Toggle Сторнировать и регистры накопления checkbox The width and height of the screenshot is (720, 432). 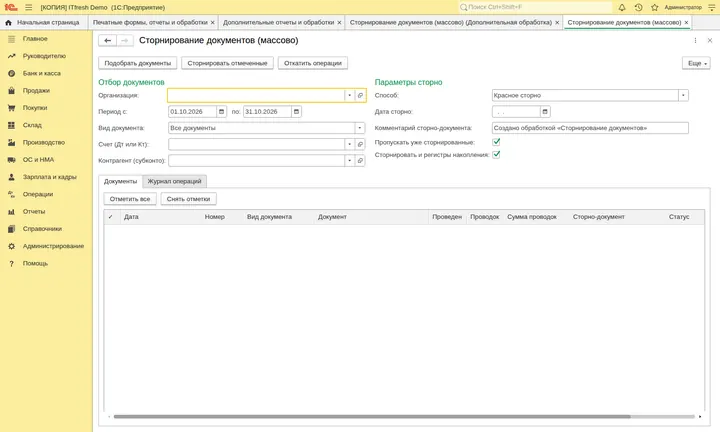point(496,155)
